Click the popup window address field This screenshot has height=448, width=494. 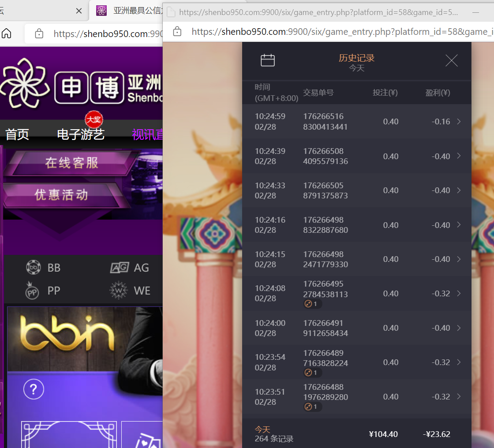coord(328,31)
